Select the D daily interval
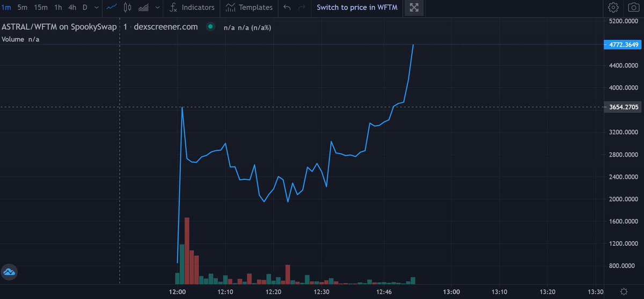Image resolution: width=644 pixels, height=299 pixels. pyautogui.click(x=85, y=8)
